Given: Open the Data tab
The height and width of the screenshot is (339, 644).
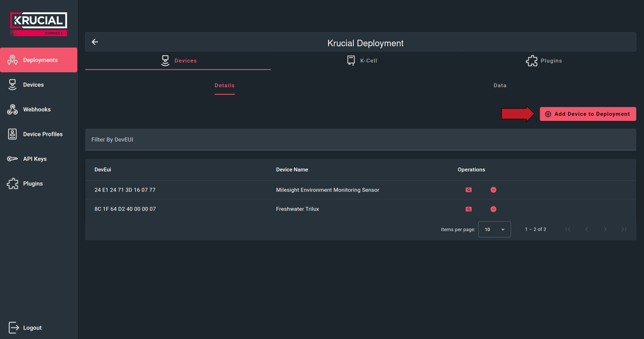Looking at the screenshot, I should (499, 85).
